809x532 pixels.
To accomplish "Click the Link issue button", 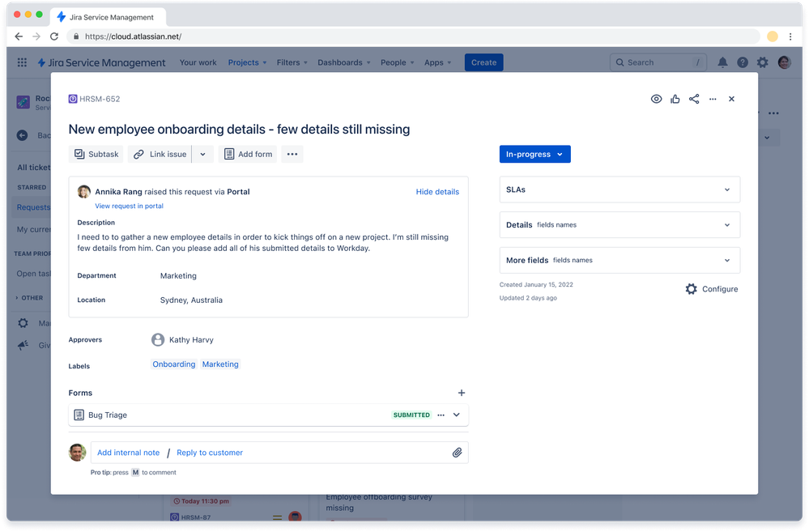I will (x=160, y=155).
